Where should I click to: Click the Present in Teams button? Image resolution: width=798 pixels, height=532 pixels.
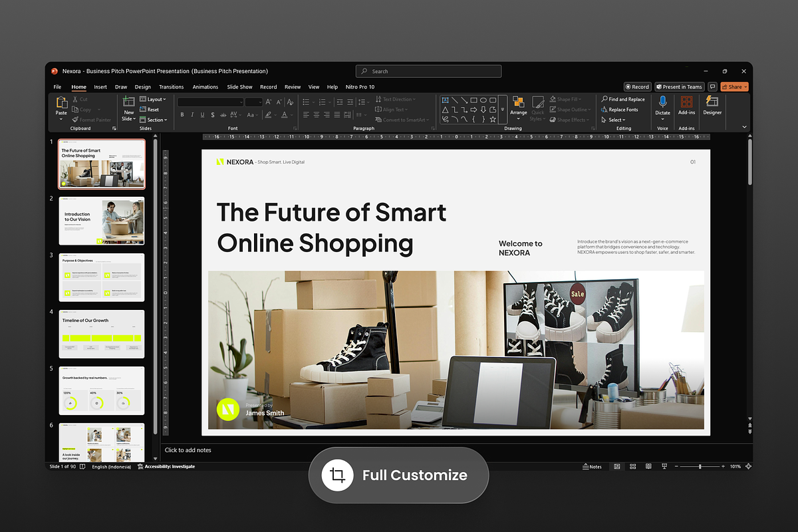pos(679,86)
